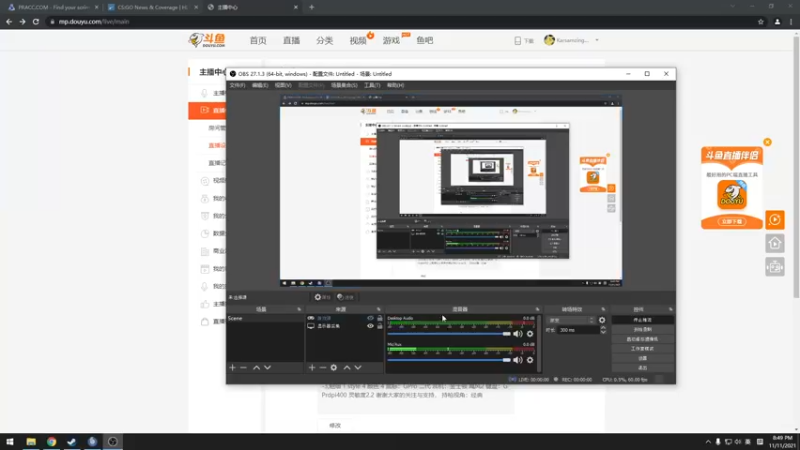Pop out the Audio Mixer dock with its header icon
The height and width of the screenshot is (450, 800).
pyautogui.click(x=537, y=309)
